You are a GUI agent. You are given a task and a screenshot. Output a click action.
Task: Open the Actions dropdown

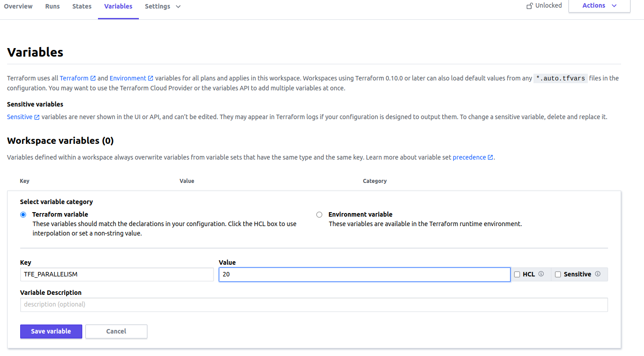pos(599,5)
